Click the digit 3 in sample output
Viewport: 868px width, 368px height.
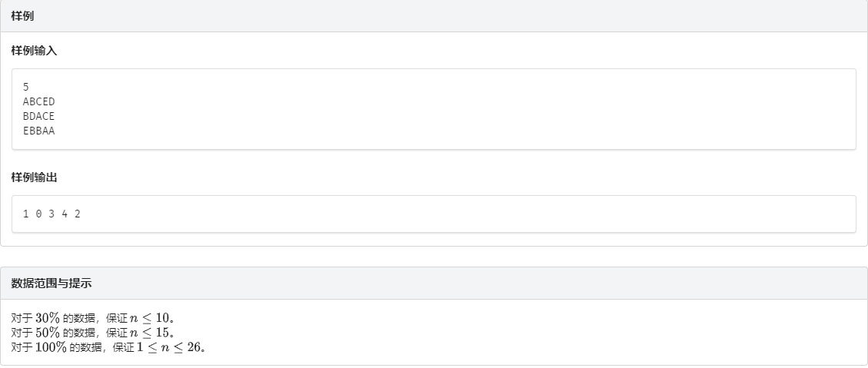(x=52, y=214)
